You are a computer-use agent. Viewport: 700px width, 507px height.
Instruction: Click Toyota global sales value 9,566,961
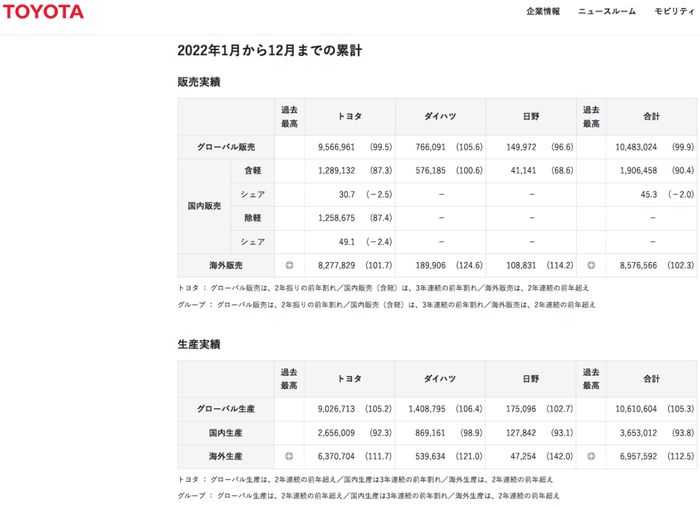tap(336, 147)
